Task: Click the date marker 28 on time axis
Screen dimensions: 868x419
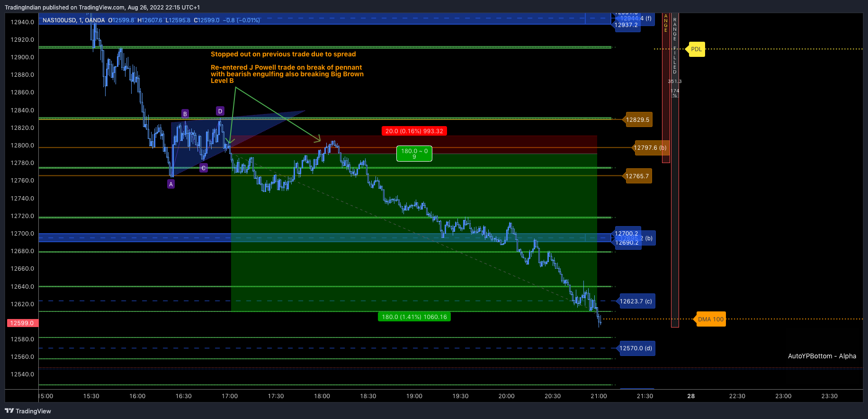Action: tap(691, 396)
